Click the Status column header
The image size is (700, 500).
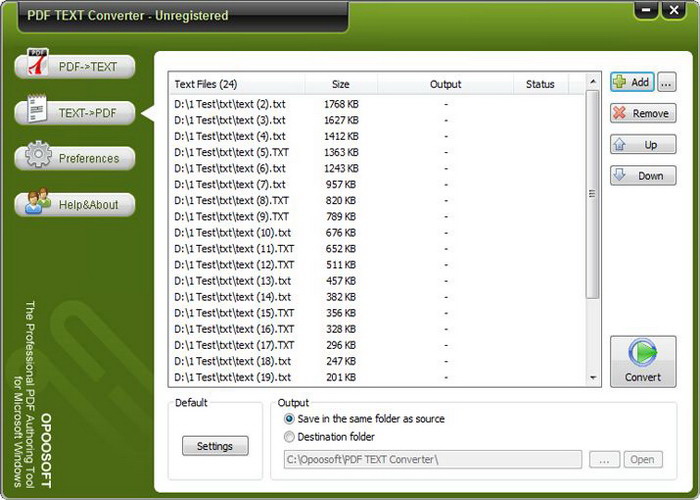pyautogui.click(x=541, y=84)
